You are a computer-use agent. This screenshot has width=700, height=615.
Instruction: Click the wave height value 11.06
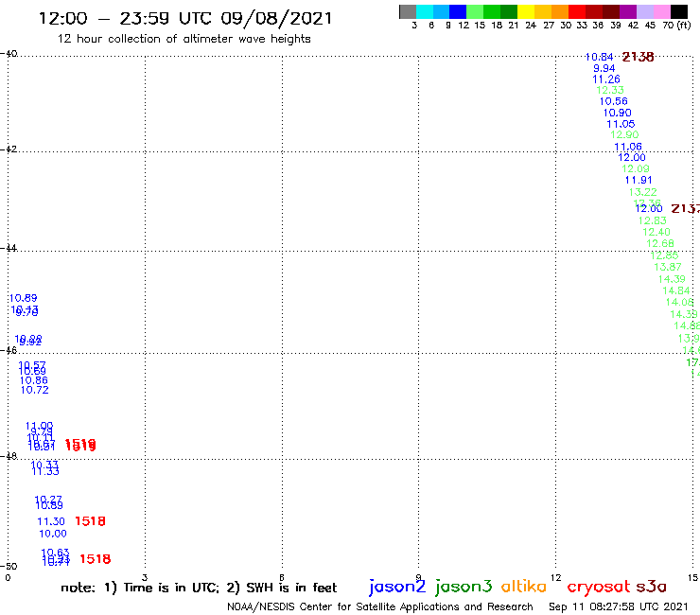(x=628, y=147)
